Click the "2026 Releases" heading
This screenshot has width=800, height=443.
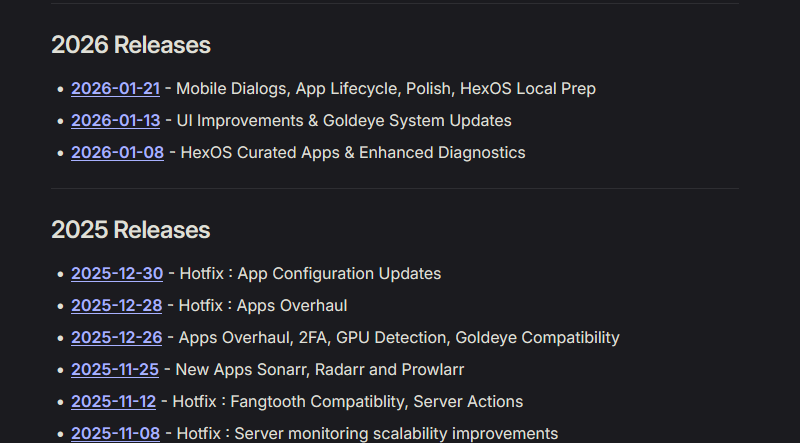[131, 45]
